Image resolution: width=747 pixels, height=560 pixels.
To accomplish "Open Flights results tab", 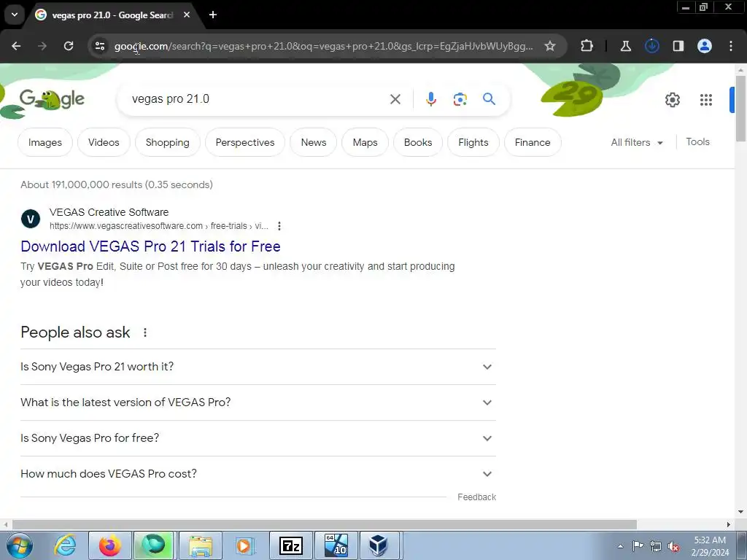I will coord(473,142).
